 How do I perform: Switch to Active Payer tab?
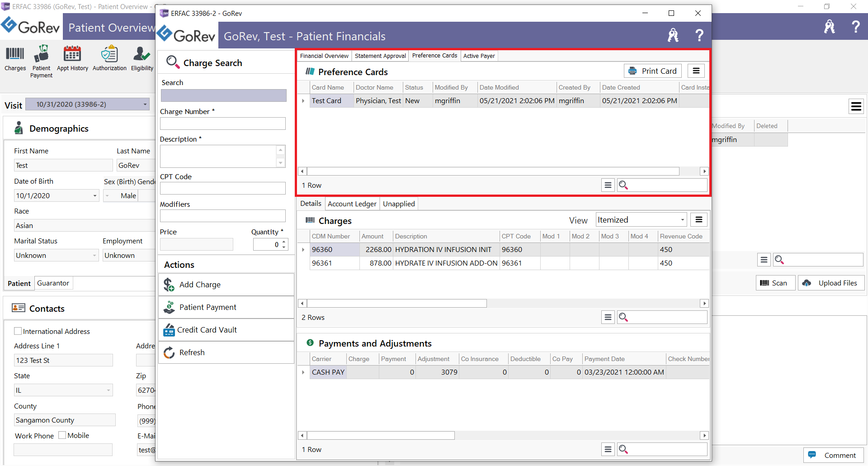tap(479, 56)
